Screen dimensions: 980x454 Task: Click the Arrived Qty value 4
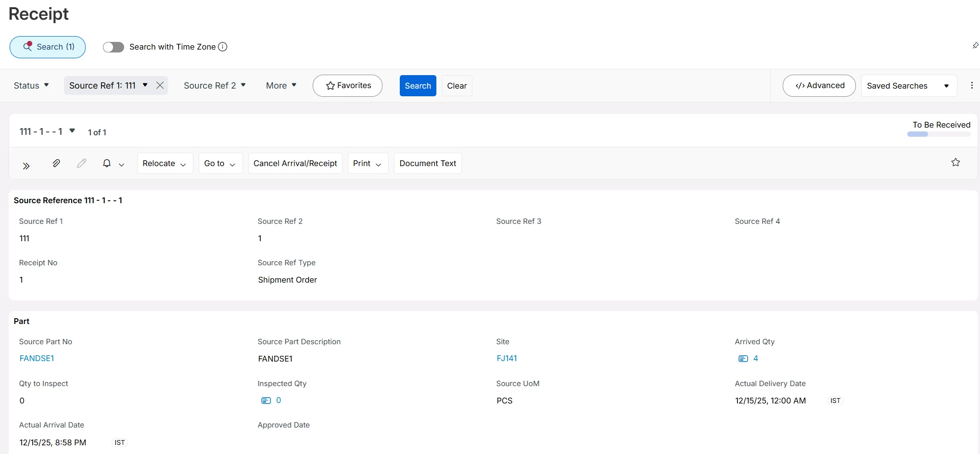[756, 358]
